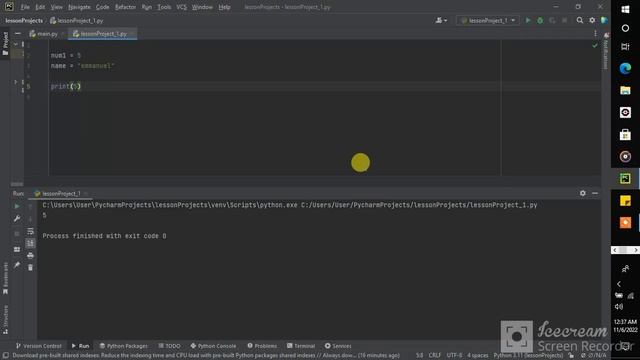
Task: Open Terminal tool window
Action: 301,346
